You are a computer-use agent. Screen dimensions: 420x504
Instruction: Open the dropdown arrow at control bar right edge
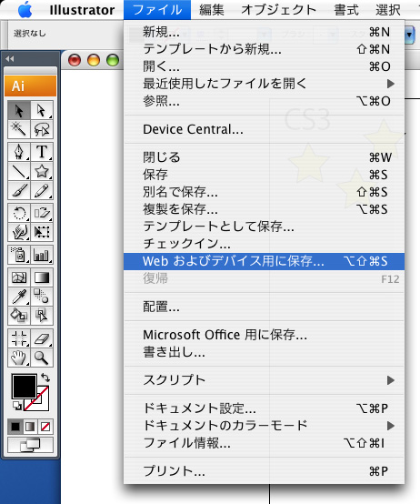[409, 34]
